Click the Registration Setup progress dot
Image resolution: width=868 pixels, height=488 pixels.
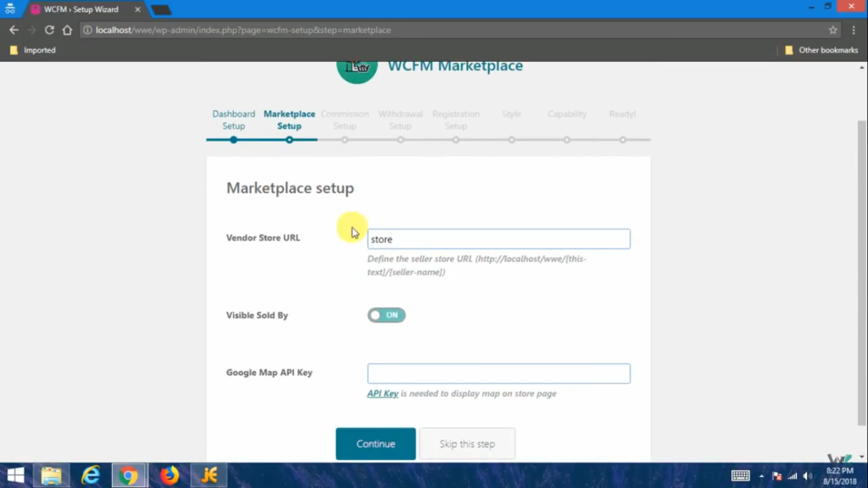(456, 140)
